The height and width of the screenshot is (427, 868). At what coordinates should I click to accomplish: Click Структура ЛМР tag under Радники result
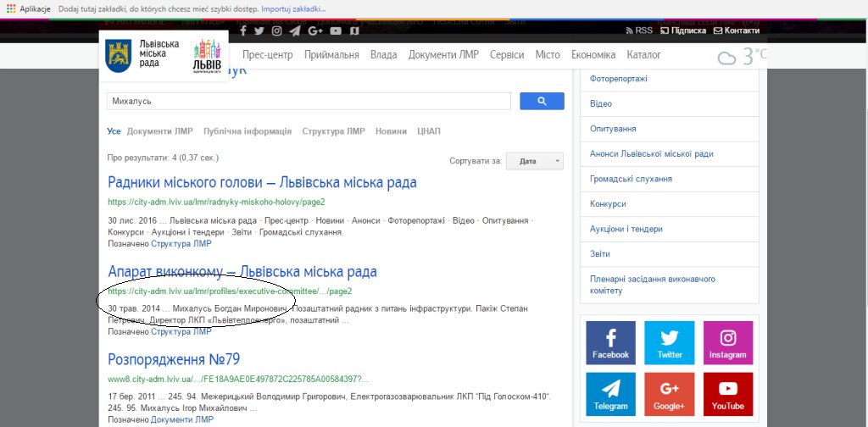[181, 243]
